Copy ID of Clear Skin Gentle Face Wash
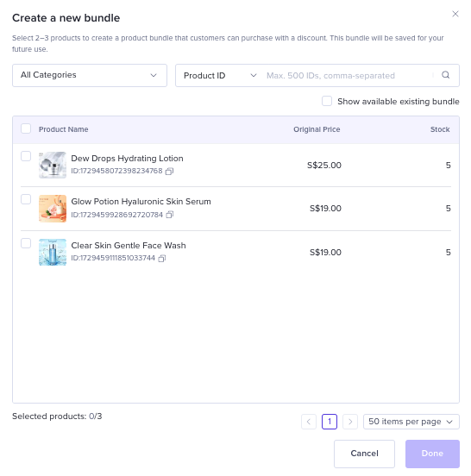471x476 pixels. coord(162,259)
